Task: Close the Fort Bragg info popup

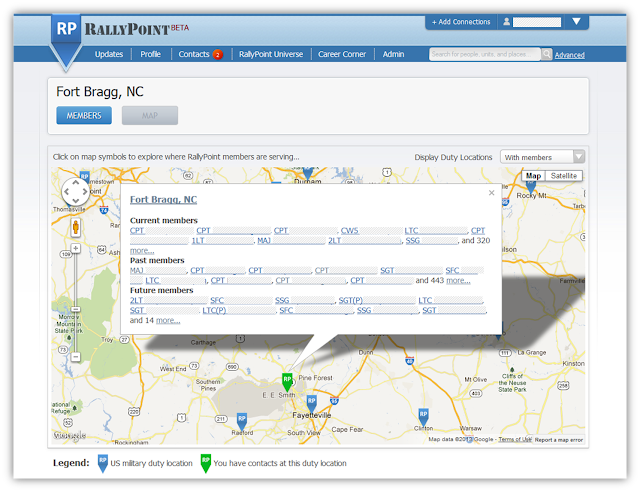Action: coord(491,193)
